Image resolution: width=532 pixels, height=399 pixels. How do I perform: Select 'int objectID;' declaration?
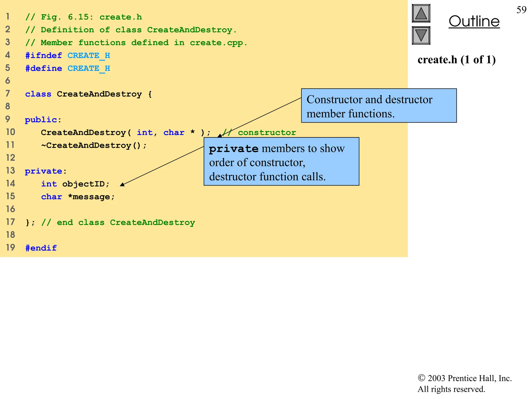pyautogui.click(x=75, y=184)
